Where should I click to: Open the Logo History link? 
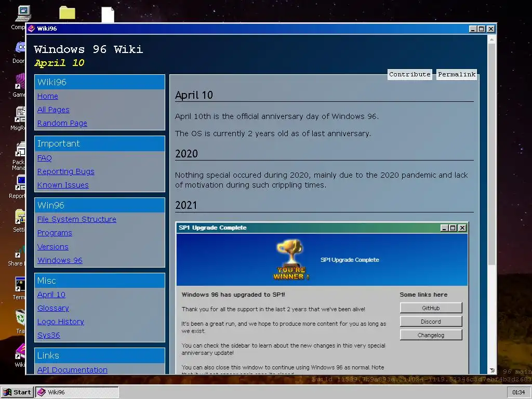(x=61, y=322)
